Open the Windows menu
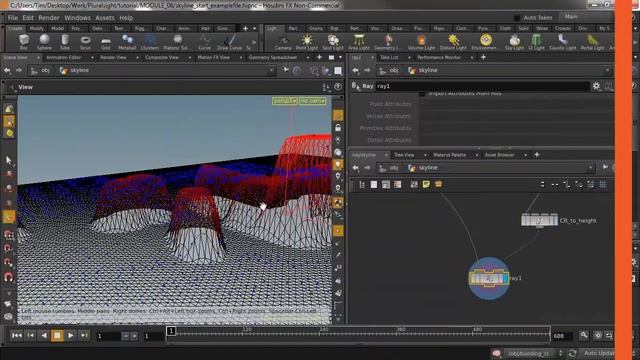The height and width of the screenshot is (360, 640). coord(77,18)
